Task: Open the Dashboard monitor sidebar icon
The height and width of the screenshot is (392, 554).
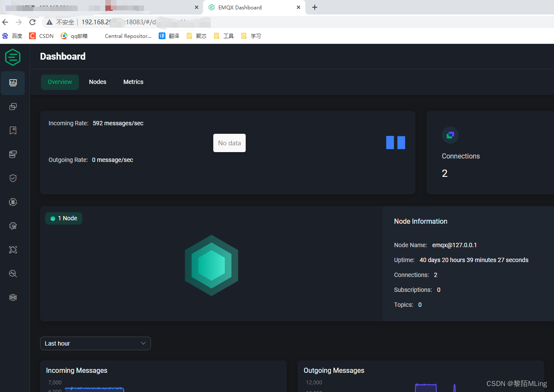Action: 13,83
